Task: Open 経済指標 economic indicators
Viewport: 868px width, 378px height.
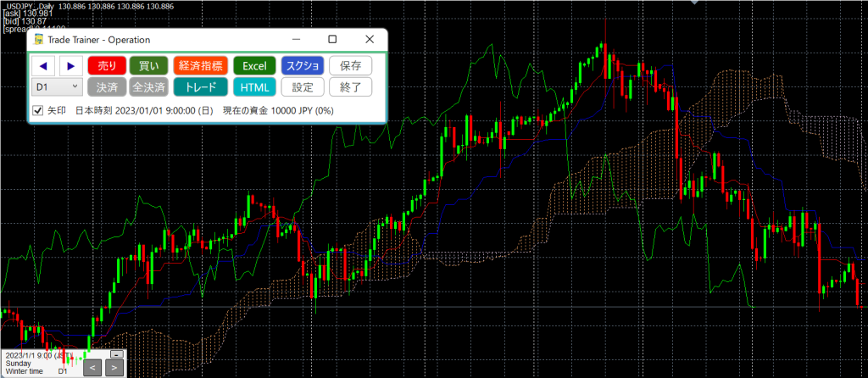Action: coord(200,65)
